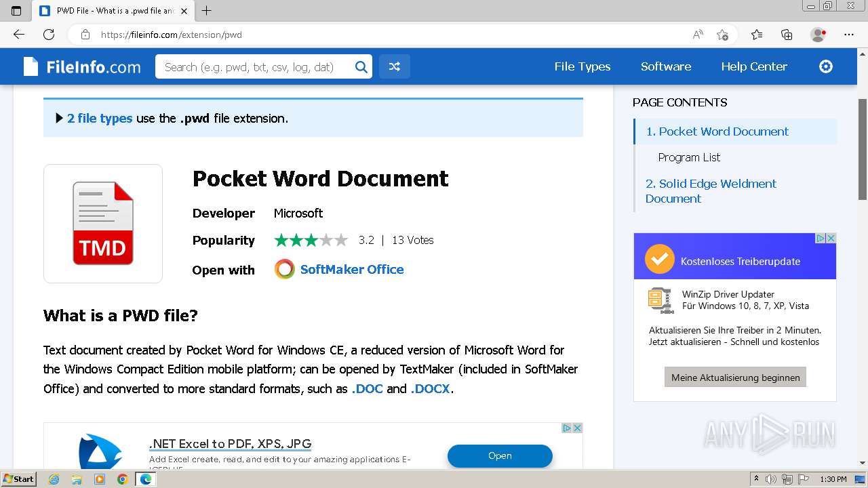This screenshot has height=488, width=868.
Task: Open a new tab with plus icon
Action: (207, 11)
